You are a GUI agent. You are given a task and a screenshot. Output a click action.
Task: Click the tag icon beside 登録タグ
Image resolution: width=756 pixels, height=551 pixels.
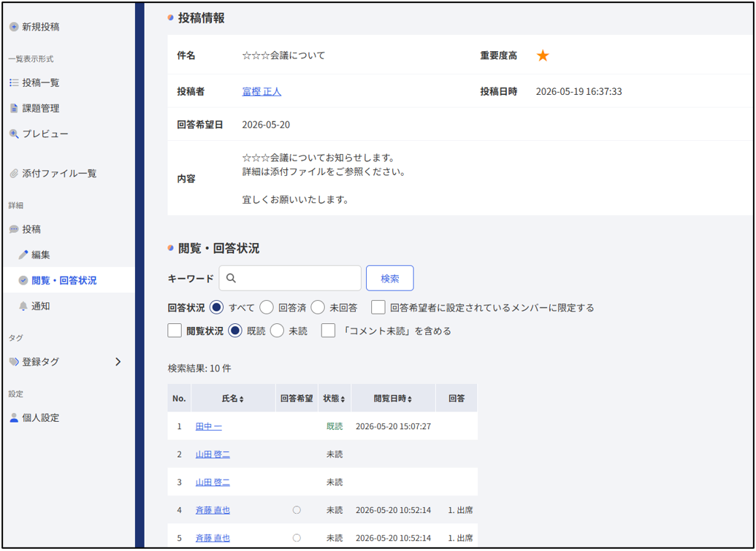click(14, 362)
